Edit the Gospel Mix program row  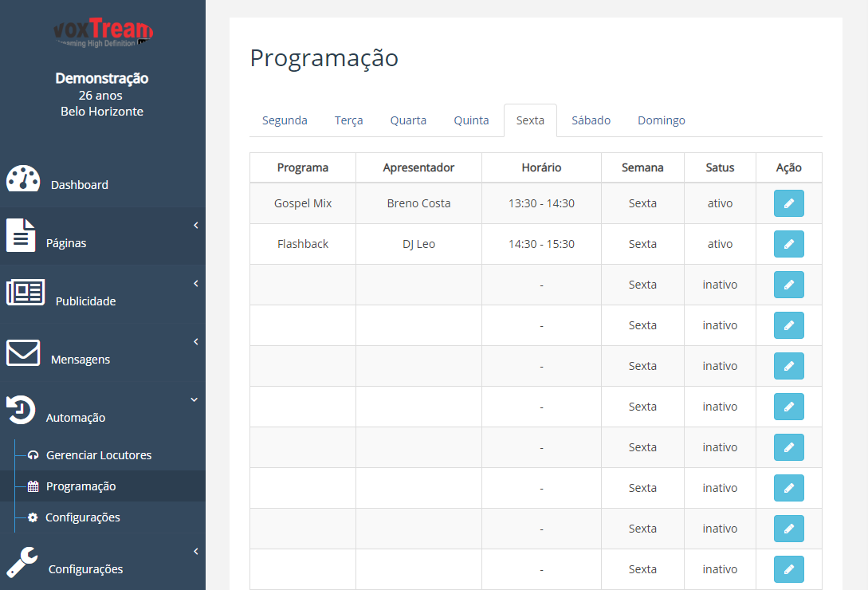[x=788, y=203]
